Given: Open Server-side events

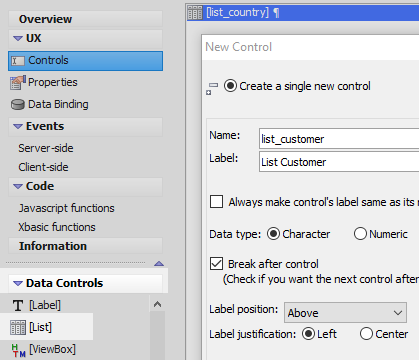Looking at the screenshot, I should pos(46,148).
